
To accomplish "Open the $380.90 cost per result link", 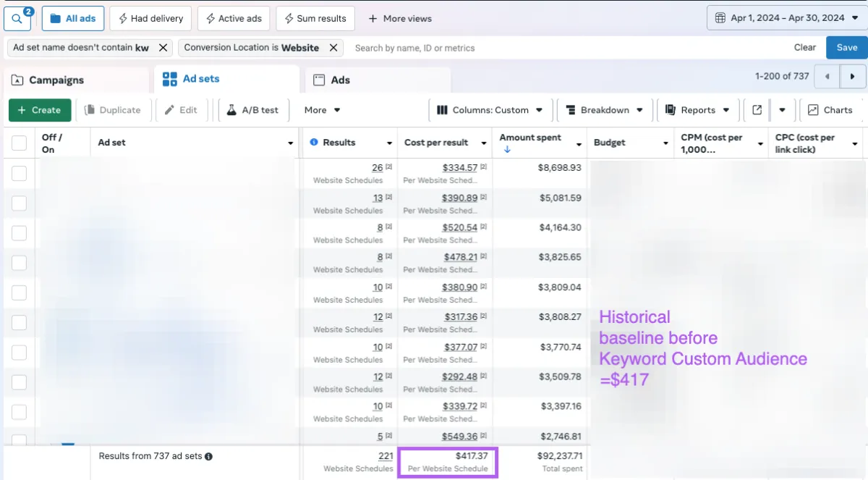I will click(x=460, y=287).
